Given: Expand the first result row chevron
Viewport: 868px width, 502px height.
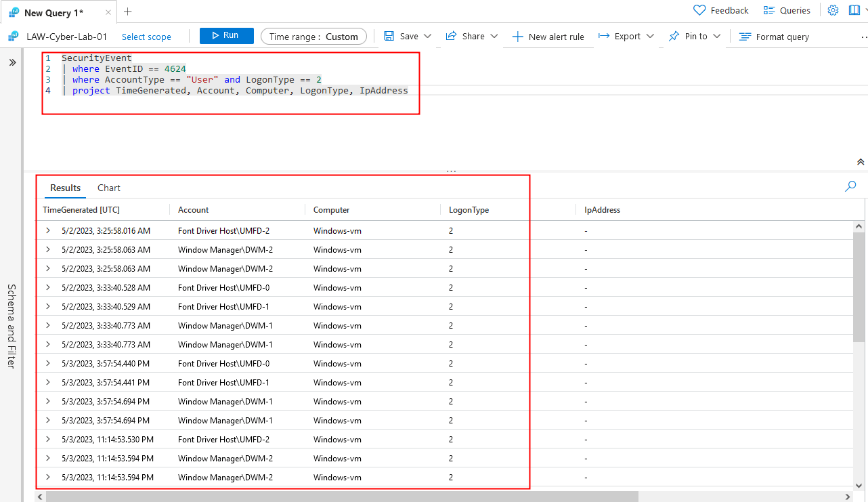Looking at the screenshot, I should 48,230.
